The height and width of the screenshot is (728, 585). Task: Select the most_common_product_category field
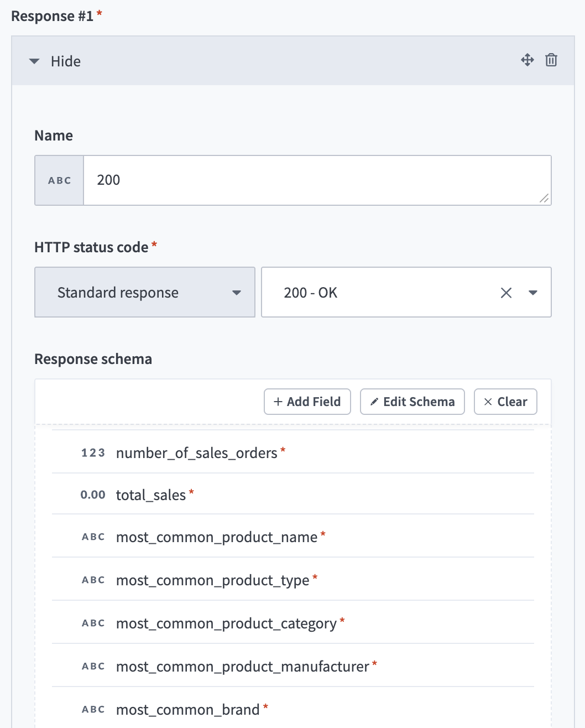[226, 623]
